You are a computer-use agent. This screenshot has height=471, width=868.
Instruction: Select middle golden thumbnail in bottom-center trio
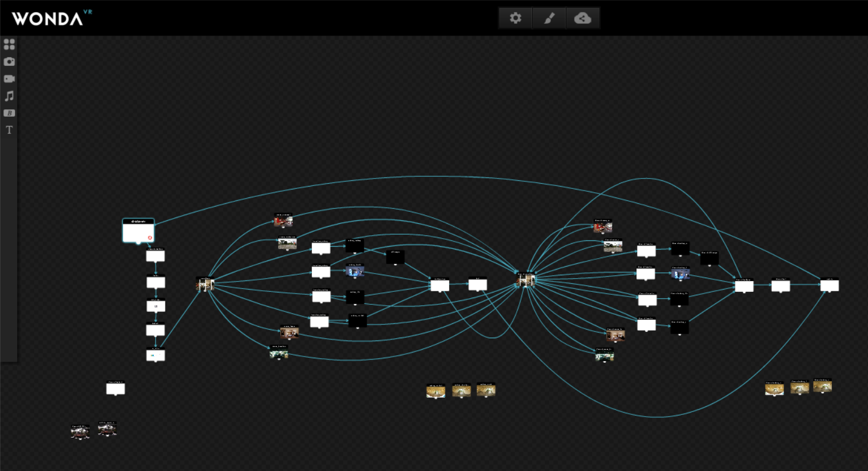[x=461, y=390]
